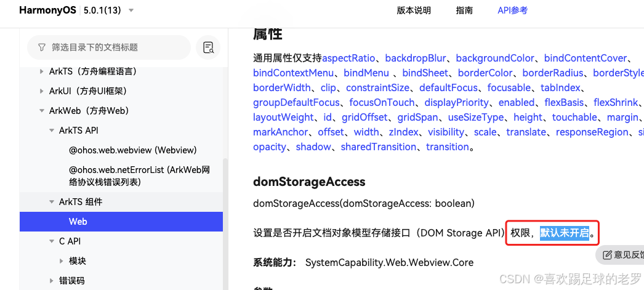This screenshot has width=644, height=290.
Task: Open the transition link
Action: click(x=447, y=147)
